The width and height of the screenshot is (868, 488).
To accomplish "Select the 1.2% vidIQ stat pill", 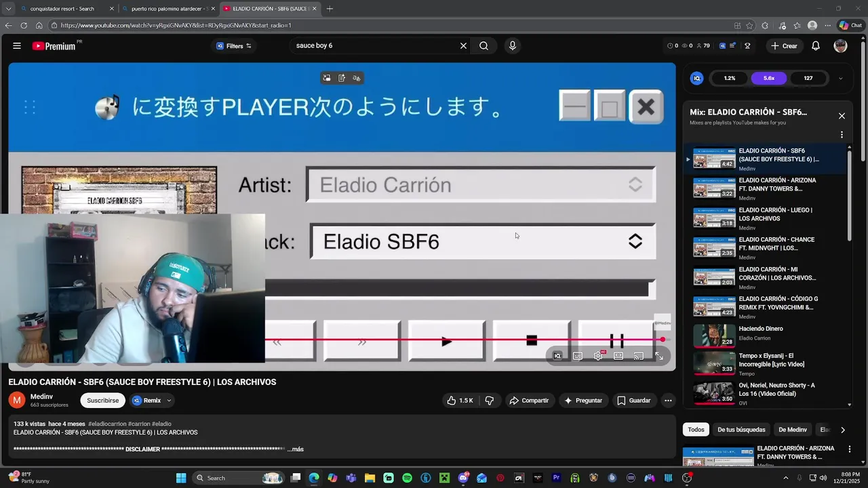I will click(730, 78).
